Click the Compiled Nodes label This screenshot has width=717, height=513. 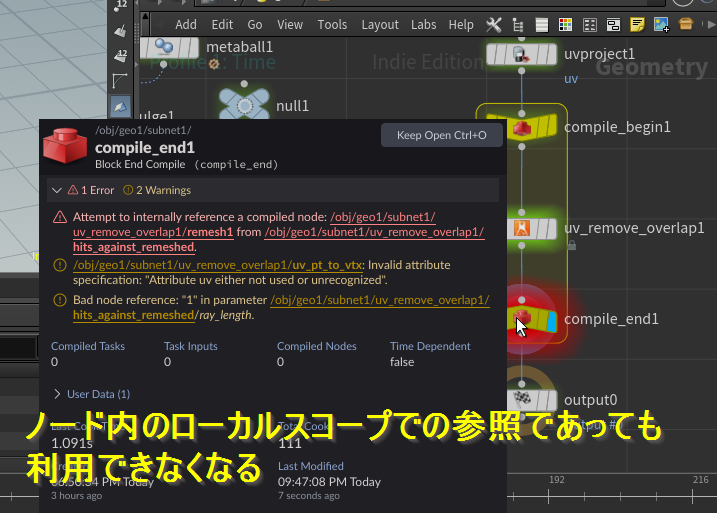coord(316,346)
